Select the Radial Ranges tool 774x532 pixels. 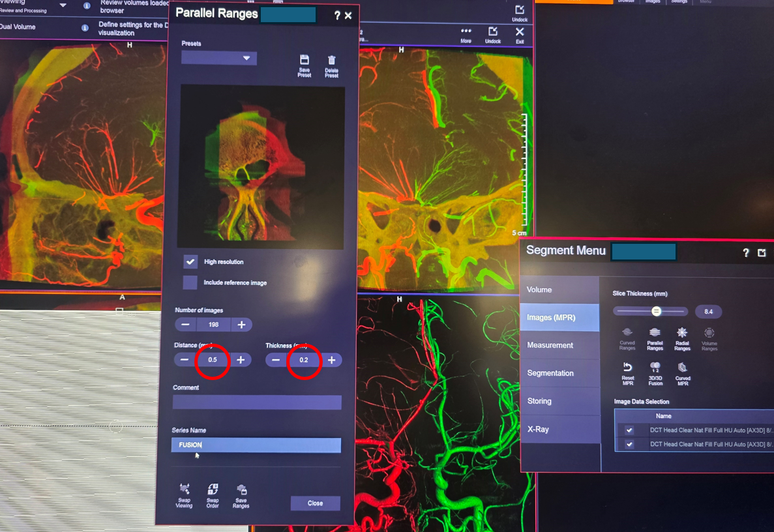click(682, 333)
